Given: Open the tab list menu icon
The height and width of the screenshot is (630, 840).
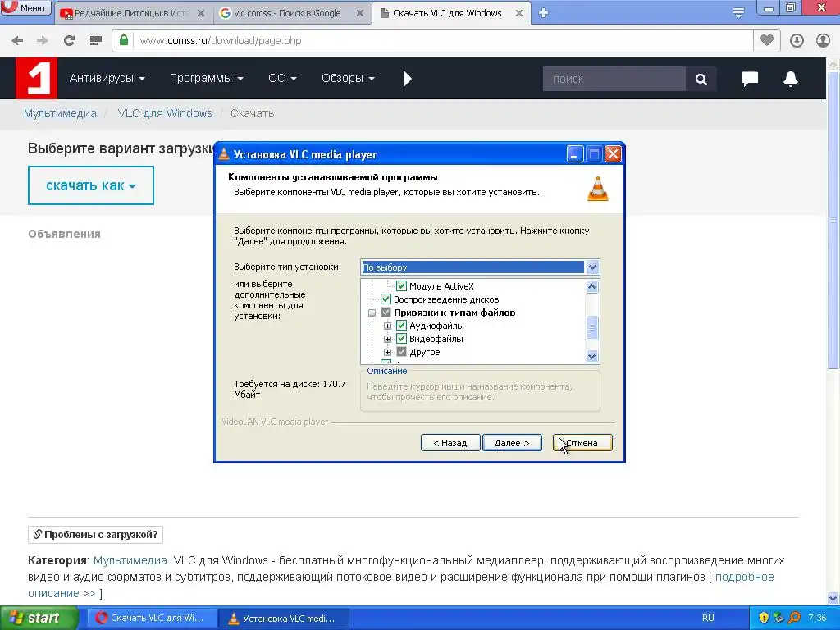Looking at the screenshot, I should (x=738, y=13).
